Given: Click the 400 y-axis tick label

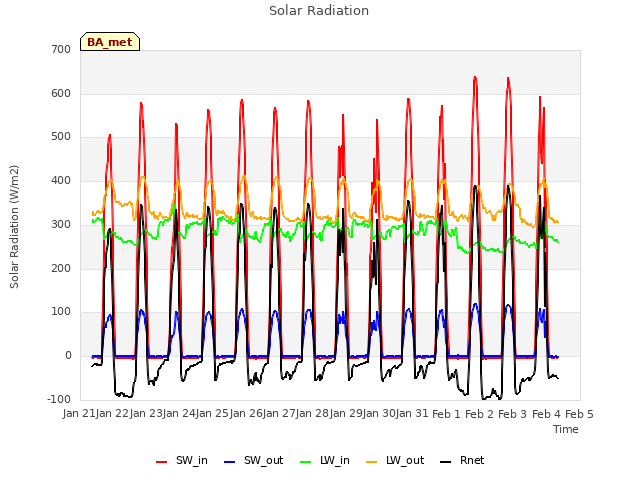Looking at the screenshot, I should coord(61,180).
